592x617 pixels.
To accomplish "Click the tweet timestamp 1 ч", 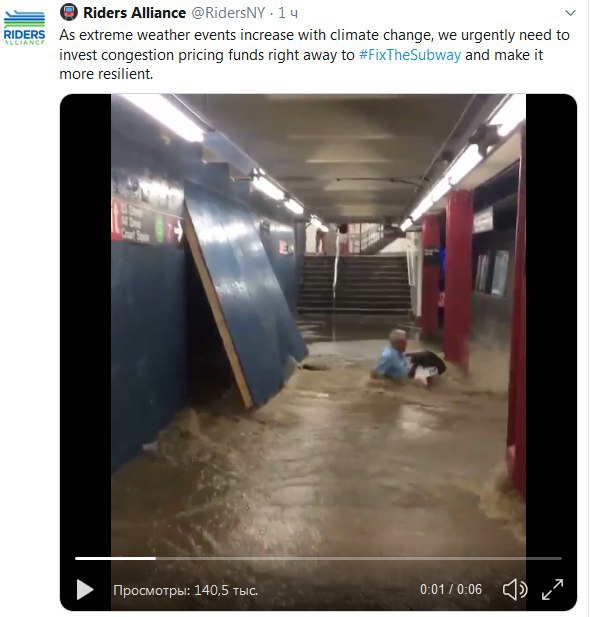I will tap(289, 13).
